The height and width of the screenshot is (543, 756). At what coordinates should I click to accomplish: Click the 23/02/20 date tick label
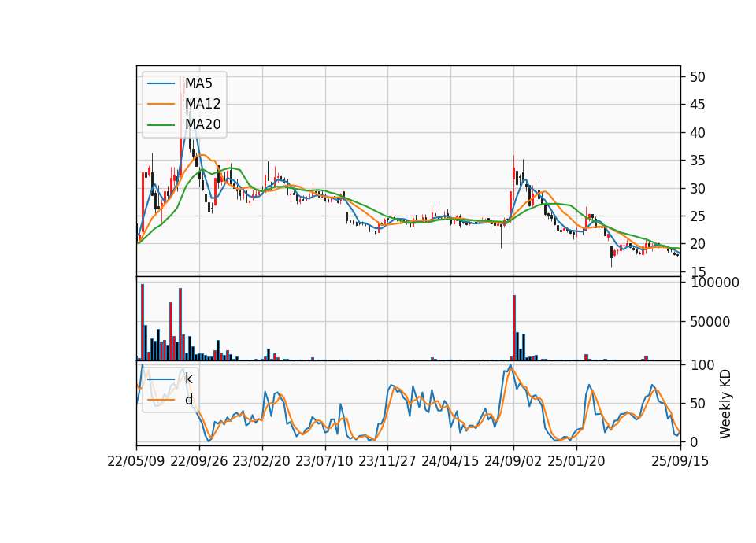coord(261,461)
